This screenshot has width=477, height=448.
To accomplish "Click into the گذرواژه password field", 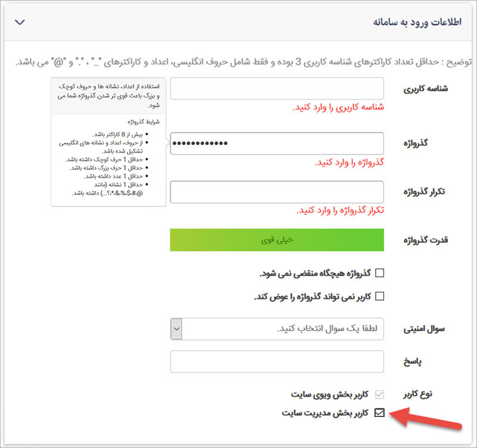I will 277,144.
